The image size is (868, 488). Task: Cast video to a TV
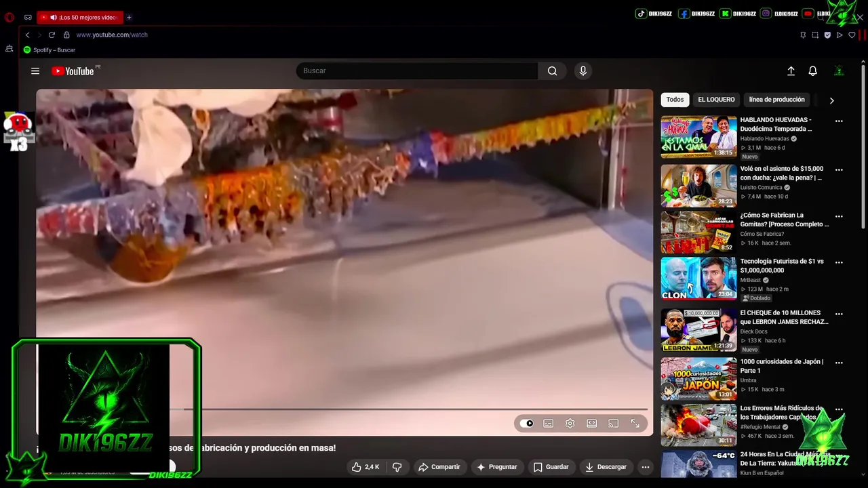point(614,424)
